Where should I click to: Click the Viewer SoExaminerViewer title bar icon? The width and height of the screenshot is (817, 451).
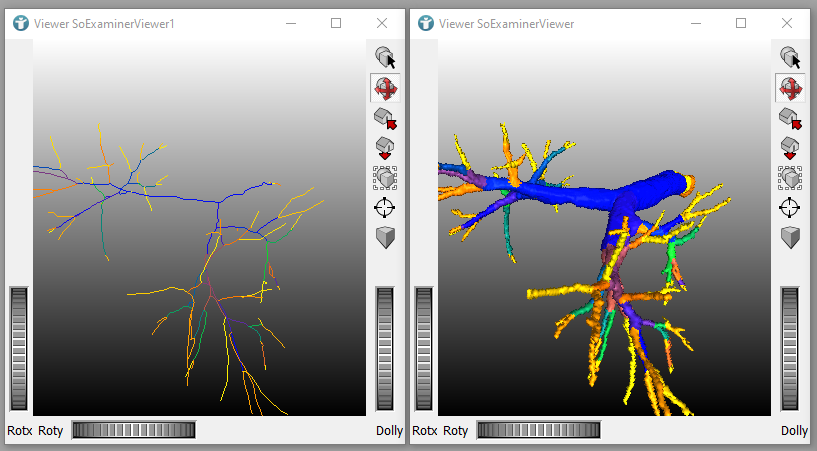coord(426,23)
